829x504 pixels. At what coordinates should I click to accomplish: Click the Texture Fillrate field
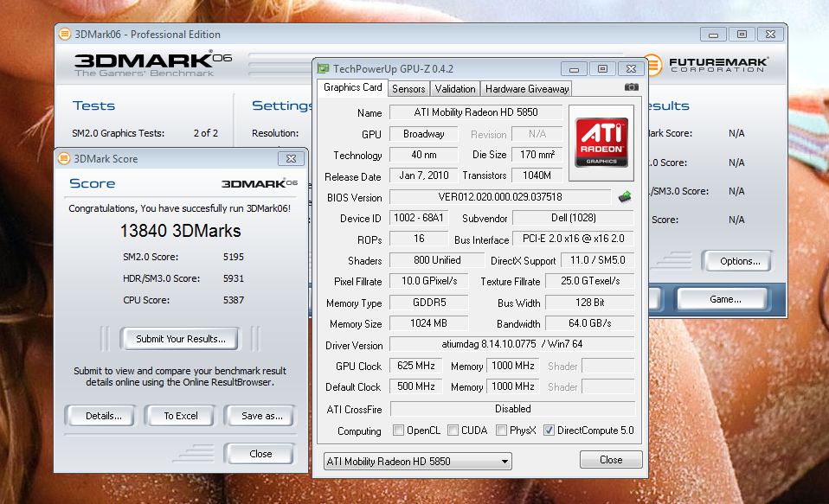[x=589, y=280]
